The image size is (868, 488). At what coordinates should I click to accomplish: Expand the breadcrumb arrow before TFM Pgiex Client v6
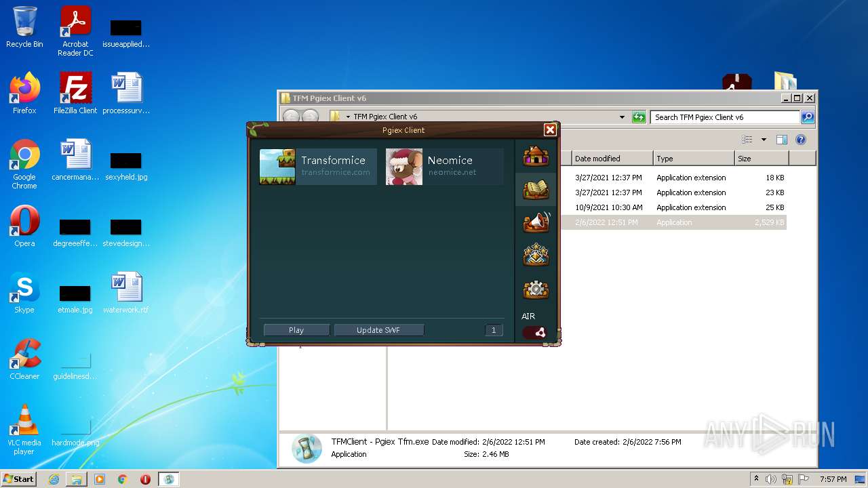pos(348,117)
